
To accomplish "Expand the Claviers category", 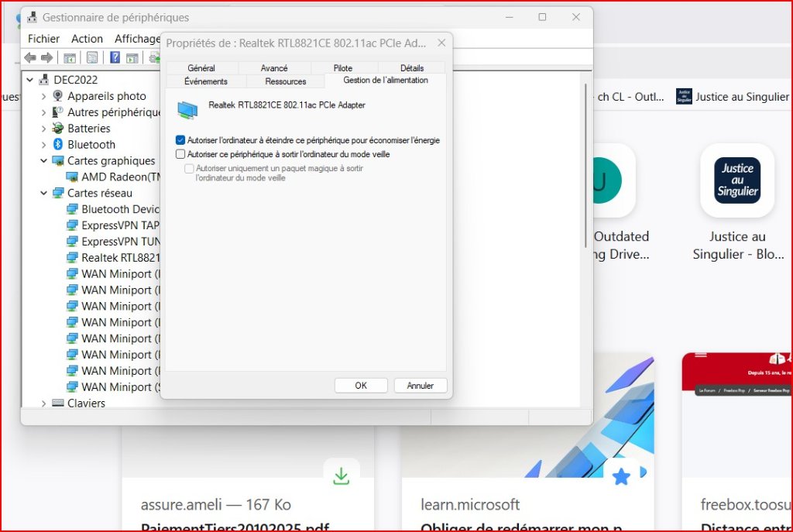I will pyautogui.click(x=43, y=403).
